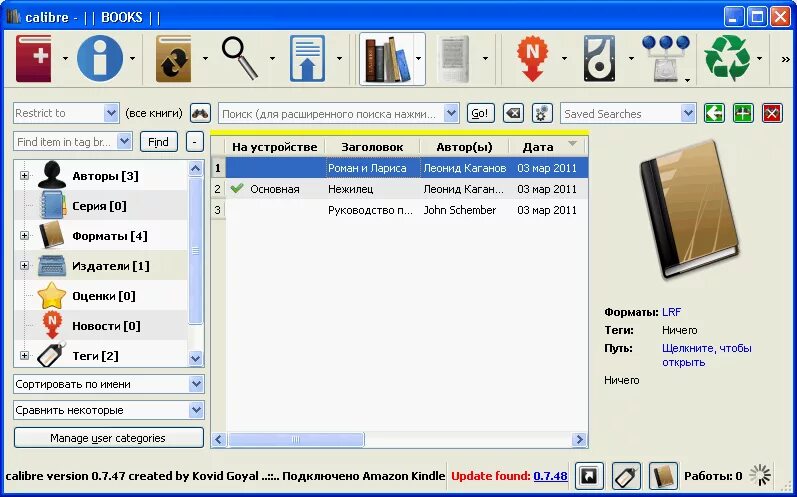
Task: Open the Edit metadata dropdown arrow
Action: pyautogui.click(x=133, y=59)
